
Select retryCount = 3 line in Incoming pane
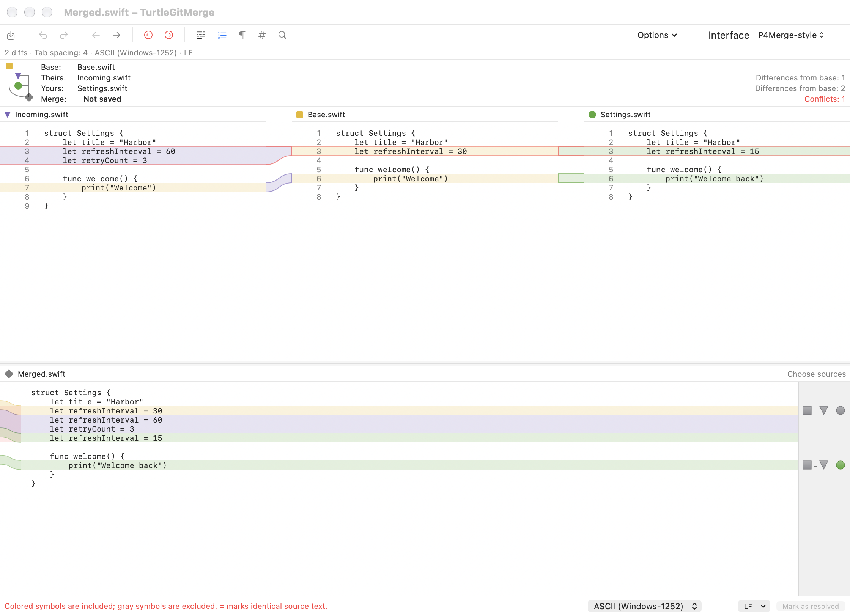point(133,160)
